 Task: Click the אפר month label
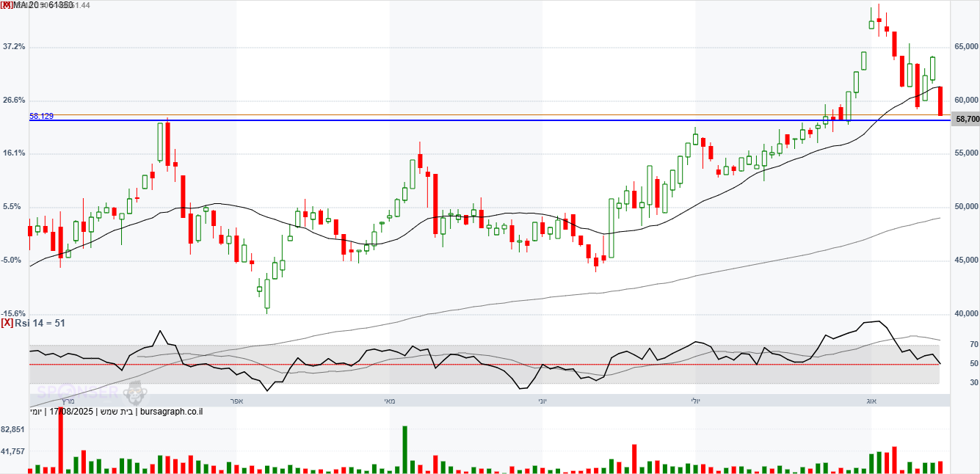tap(236, 401)
